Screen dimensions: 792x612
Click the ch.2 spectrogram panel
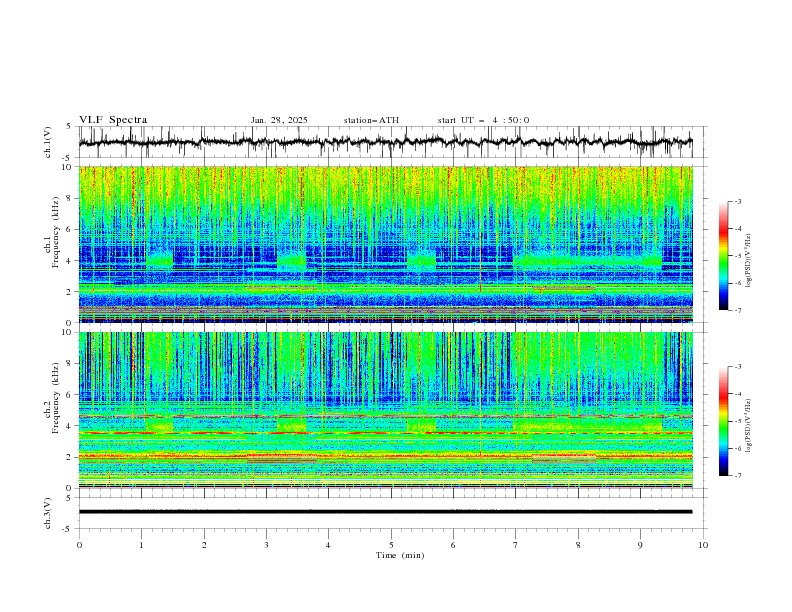pos(386,410)
